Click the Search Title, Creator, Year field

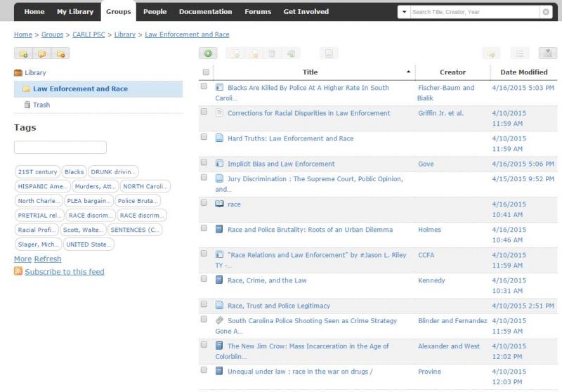tap(475, 12)
